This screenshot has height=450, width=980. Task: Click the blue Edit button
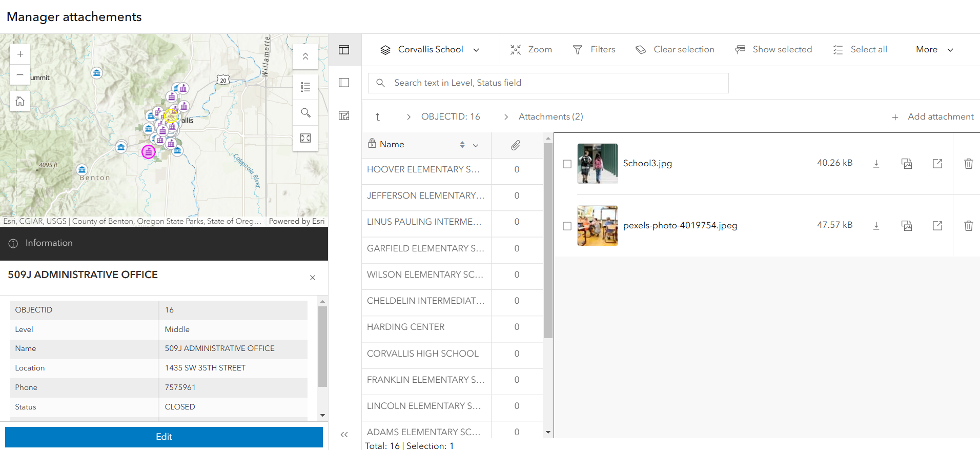pos(164,437)
